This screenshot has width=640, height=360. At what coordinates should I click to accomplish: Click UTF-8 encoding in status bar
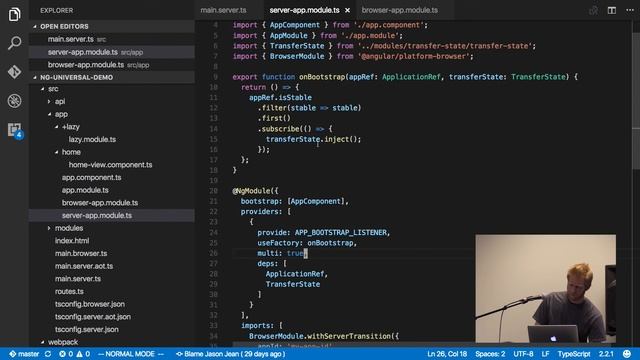(x=523, y=354)
